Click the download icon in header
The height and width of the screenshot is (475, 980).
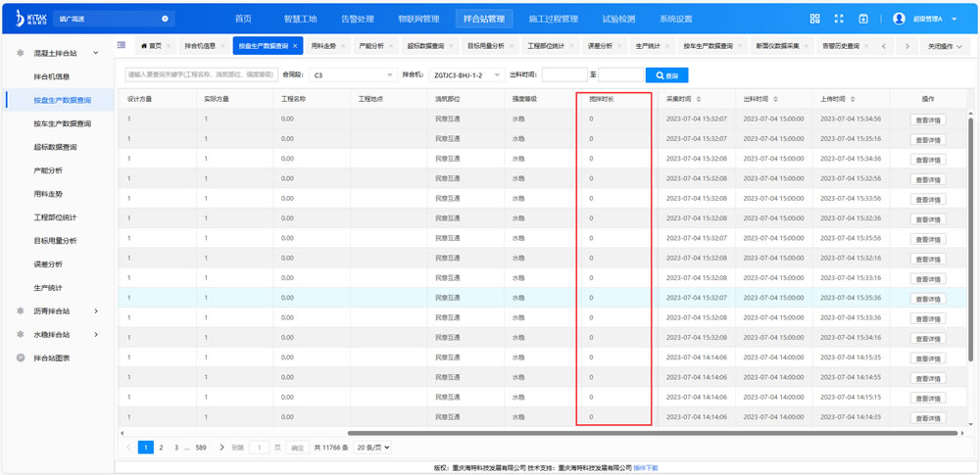coord(863,19)
